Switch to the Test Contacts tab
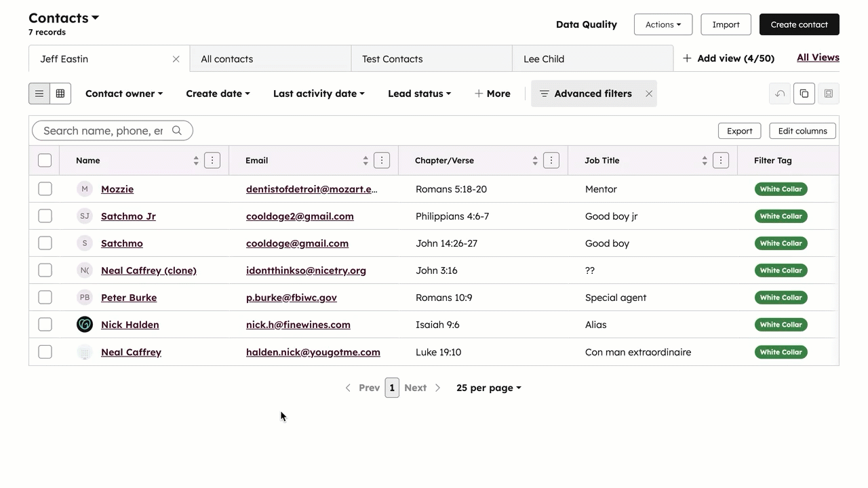This screenshot has width=868, height=488. coord(392,59)
